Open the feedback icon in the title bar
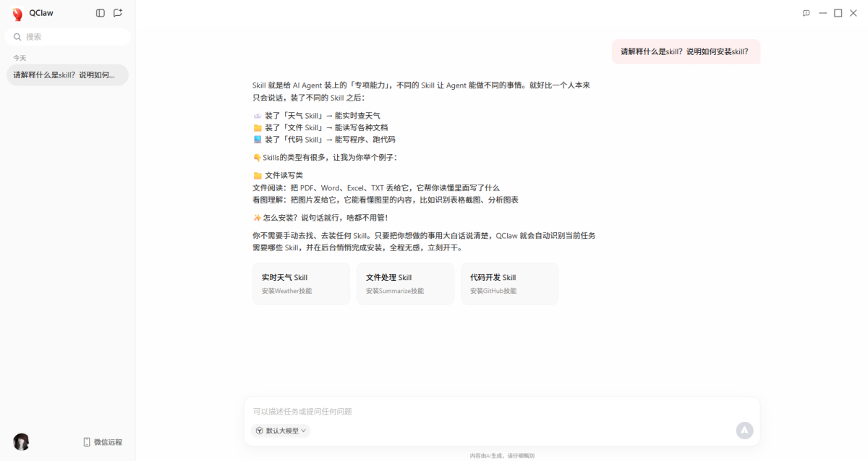Image resolution: width=868 pixels, height=461 pixels. 806,13
